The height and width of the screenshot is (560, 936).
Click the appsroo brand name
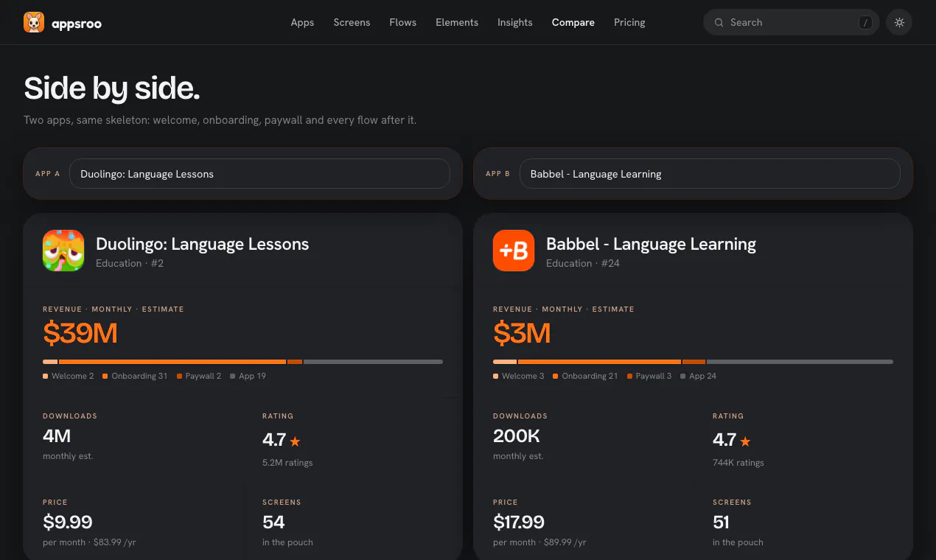pos(77,24)
